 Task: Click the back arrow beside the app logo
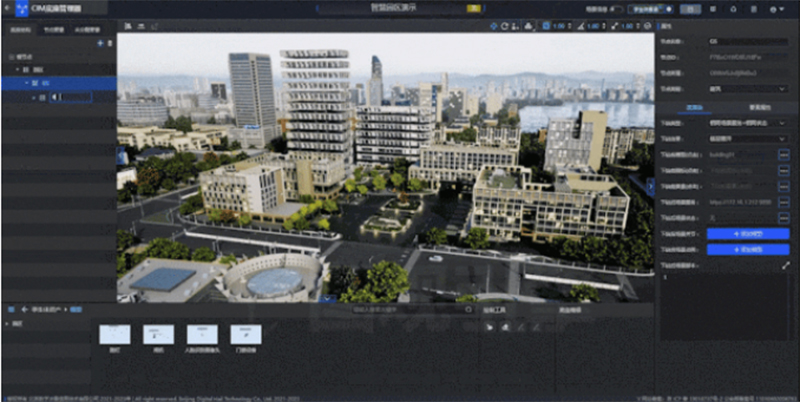7,8
